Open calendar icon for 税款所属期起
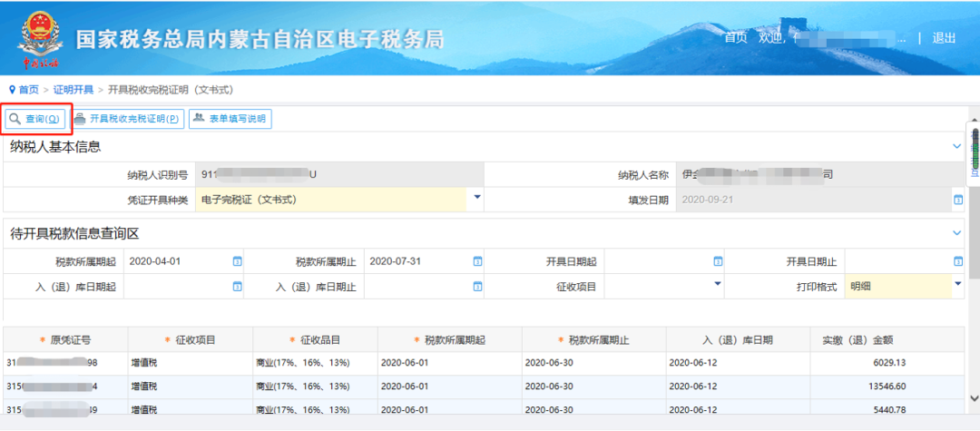The width and height of the screenshot is (980, 431). [x=237, y=261]
